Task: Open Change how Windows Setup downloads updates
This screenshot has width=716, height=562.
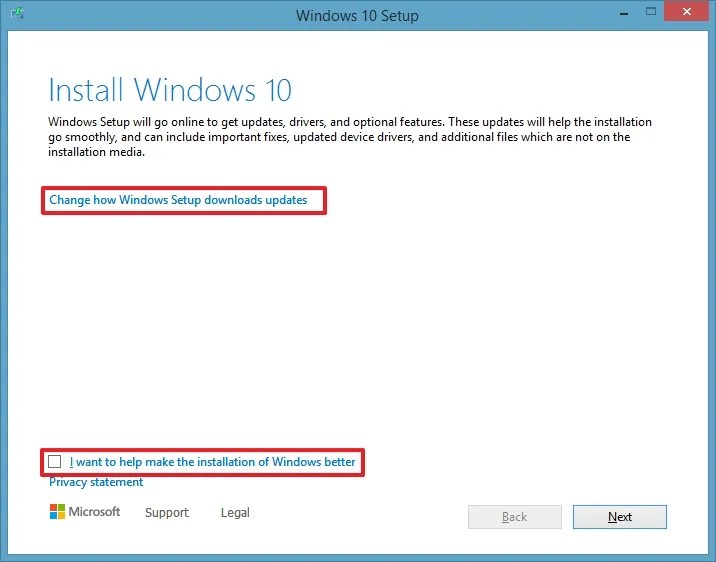Action: tap(178, 200)
